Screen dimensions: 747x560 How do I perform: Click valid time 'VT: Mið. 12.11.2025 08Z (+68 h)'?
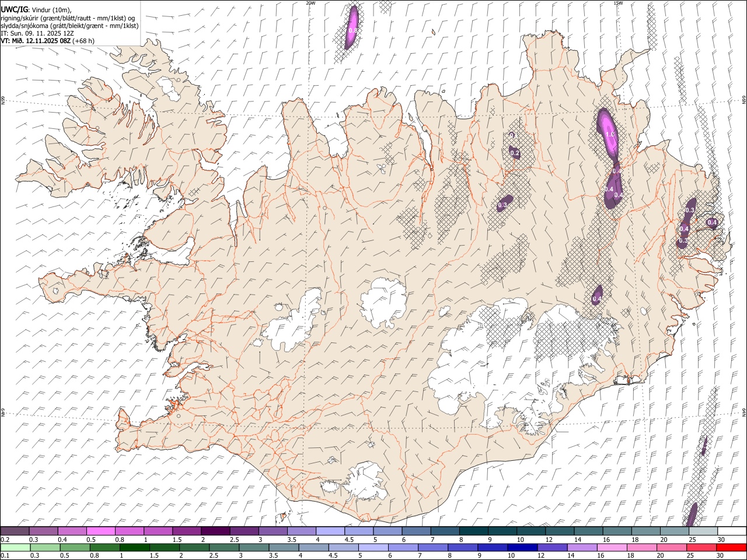pos(47,41)
